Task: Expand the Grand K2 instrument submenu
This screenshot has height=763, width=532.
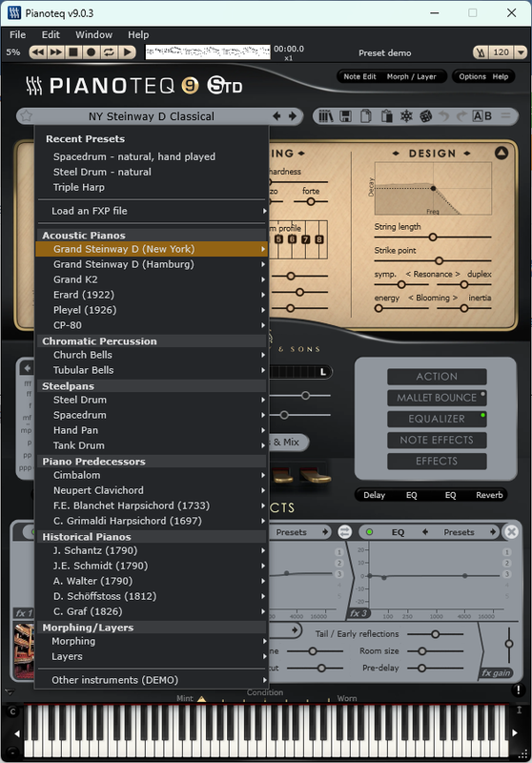Action: pos(152,279)
